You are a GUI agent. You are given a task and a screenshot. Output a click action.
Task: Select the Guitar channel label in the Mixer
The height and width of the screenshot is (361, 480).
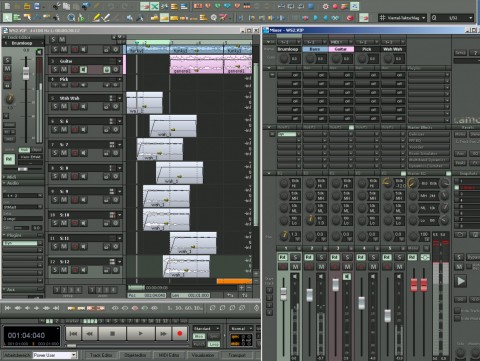[x=341, y=49]
